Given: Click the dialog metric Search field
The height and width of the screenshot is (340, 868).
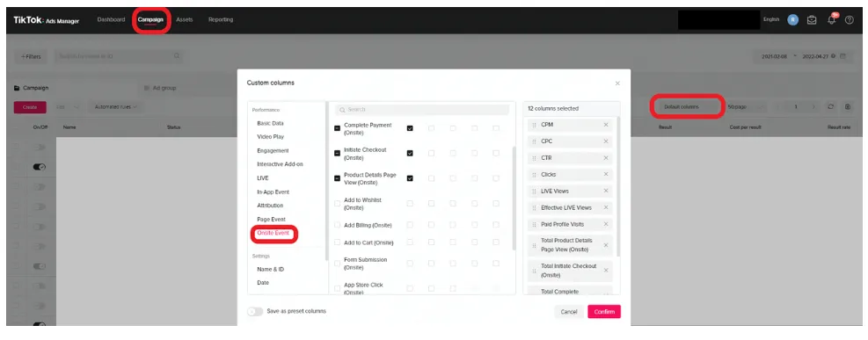Looking at the screenshot, I should [x=422, y=110].
